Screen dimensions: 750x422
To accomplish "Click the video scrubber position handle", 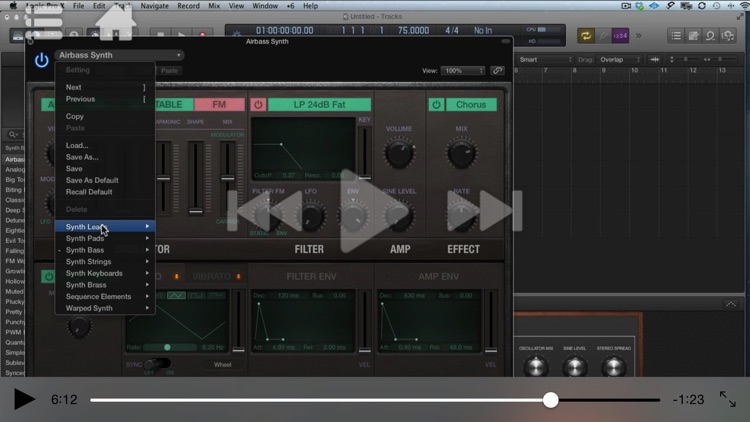I will pos(551,400).
